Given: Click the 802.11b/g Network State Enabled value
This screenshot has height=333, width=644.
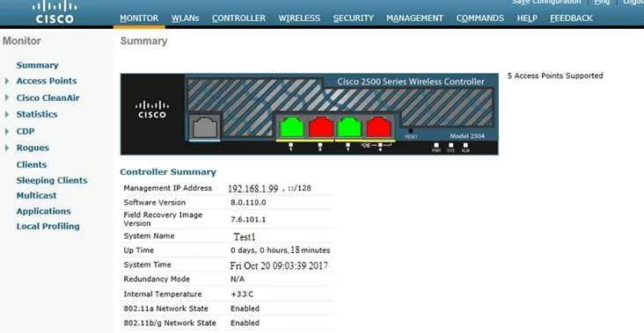Looking at the screenshot, I should coord(245,323).
